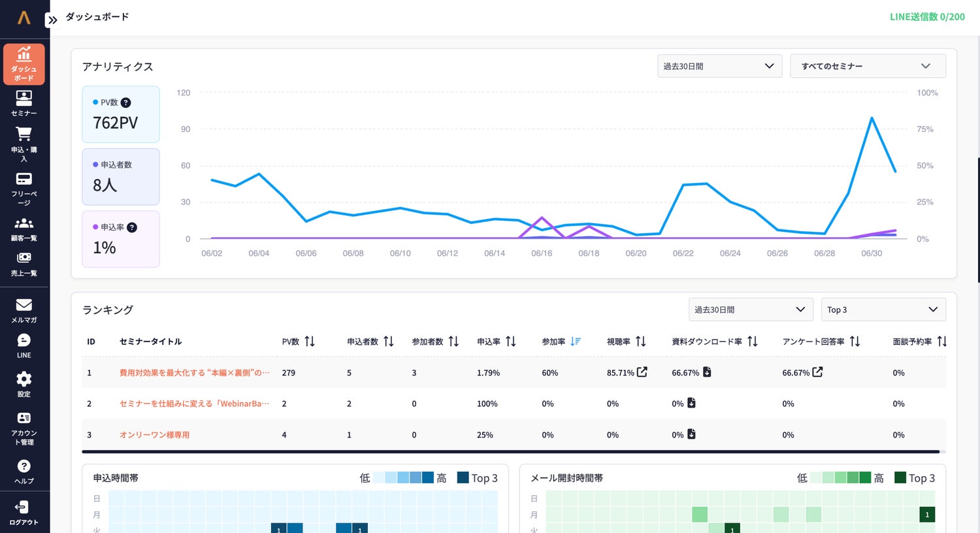Open the 設定 gear icon
This screenshot has height=533, width=980.
pyautogui.click(x=24, y=379)
